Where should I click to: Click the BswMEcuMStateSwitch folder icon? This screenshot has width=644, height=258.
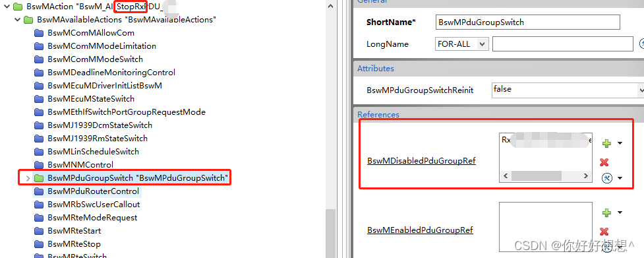pos(39,98)
